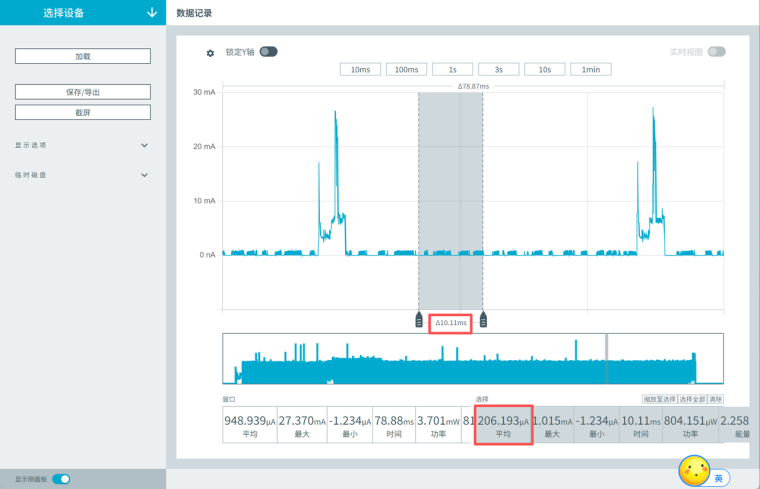
Task: Click the 缩放至选择 button
Action: [x=659, y=399]
